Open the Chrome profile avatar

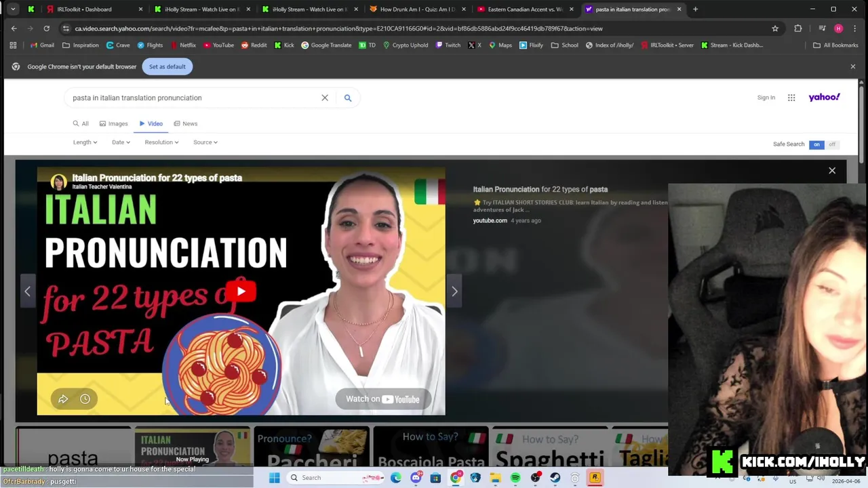839,28
